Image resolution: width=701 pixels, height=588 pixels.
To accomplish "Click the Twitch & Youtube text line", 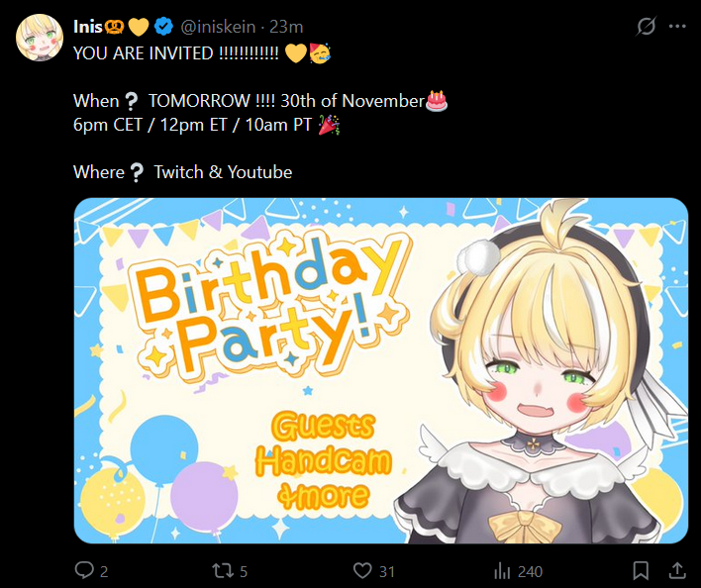I will point(223,172).
